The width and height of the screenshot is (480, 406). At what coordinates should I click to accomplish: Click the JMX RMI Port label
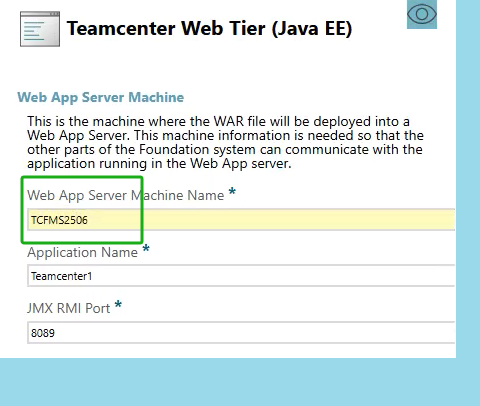(x=69, y=308)
